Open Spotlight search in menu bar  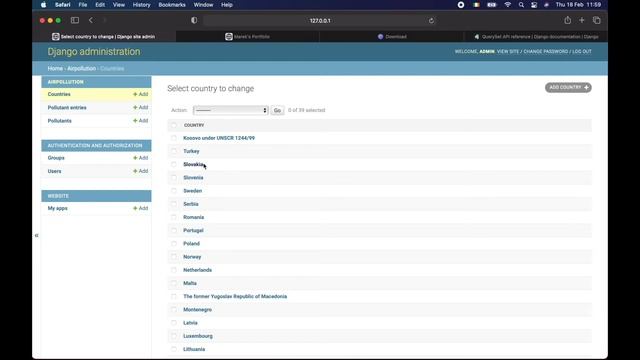click(521, 5)
